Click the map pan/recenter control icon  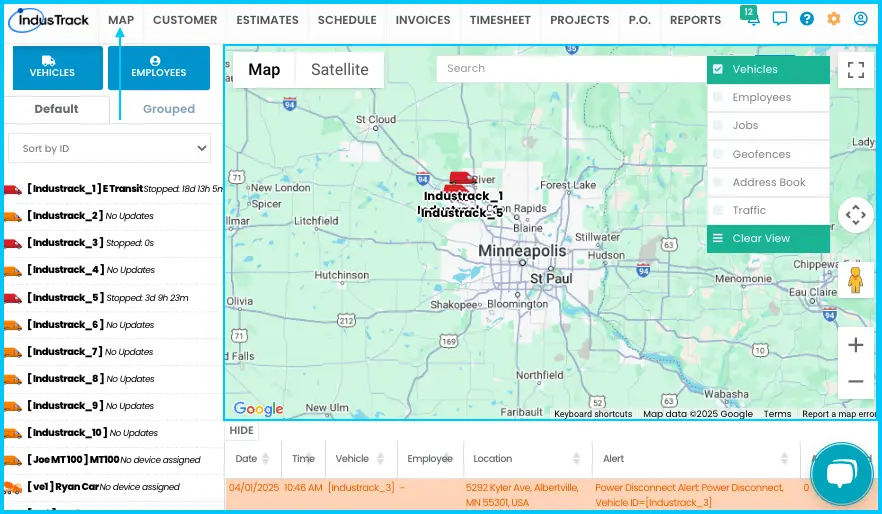[856, 214]
